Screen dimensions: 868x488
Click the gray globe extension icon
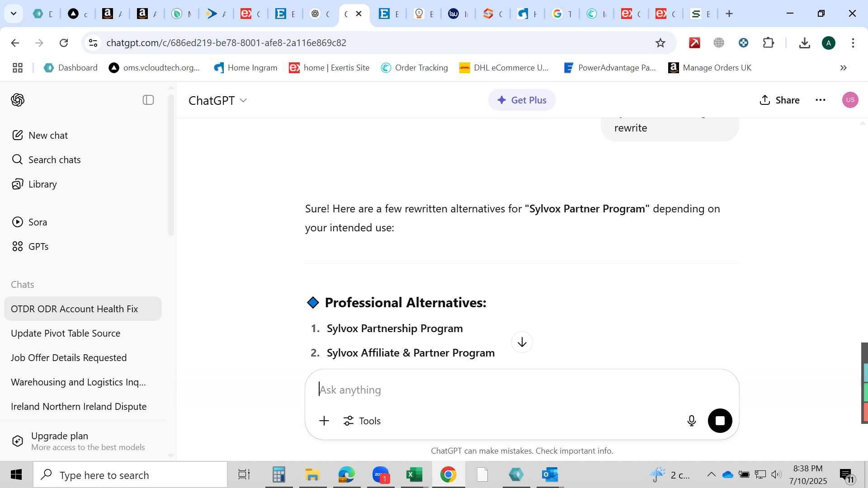pos(719,42)
